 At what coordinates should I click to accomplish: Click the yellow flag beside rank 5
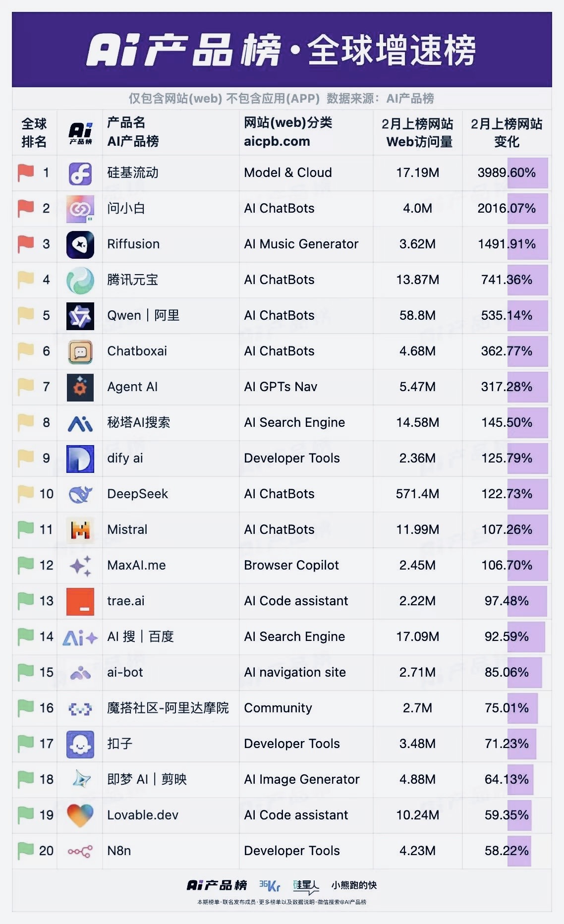tap(25, 316)
